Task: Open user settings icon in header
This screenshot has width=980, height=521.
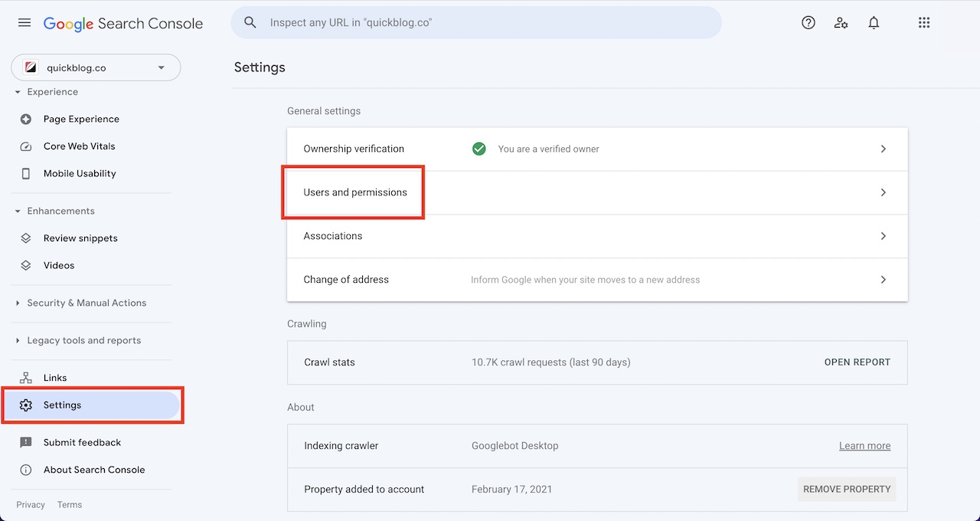Action: click(841, 23)
